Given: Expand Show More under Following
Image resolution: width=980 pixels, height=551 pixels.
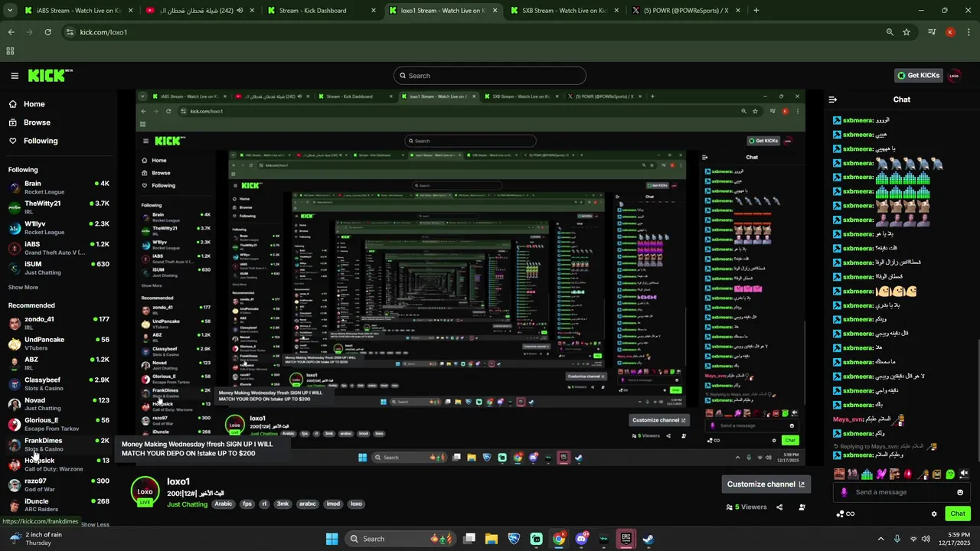Looking at the screenshot, I should (23, 288).
